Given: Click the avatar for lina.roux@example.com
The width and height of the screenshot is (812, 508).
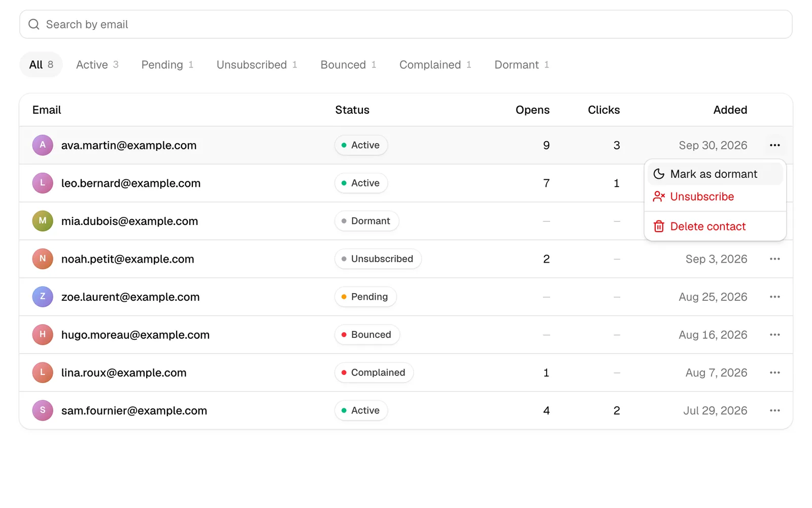Looking at the screenshot, I should pos(43,373).
